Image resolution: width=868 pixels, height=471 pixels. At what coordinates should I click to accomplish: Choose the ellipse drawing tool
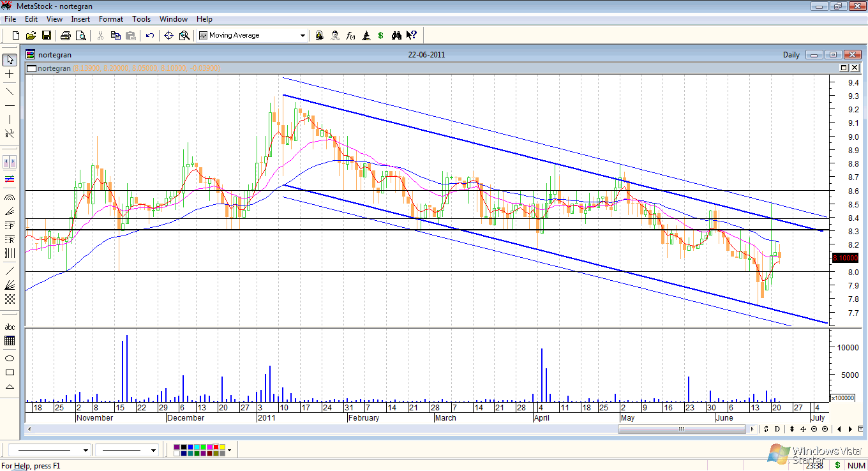[x=10, y=358]
